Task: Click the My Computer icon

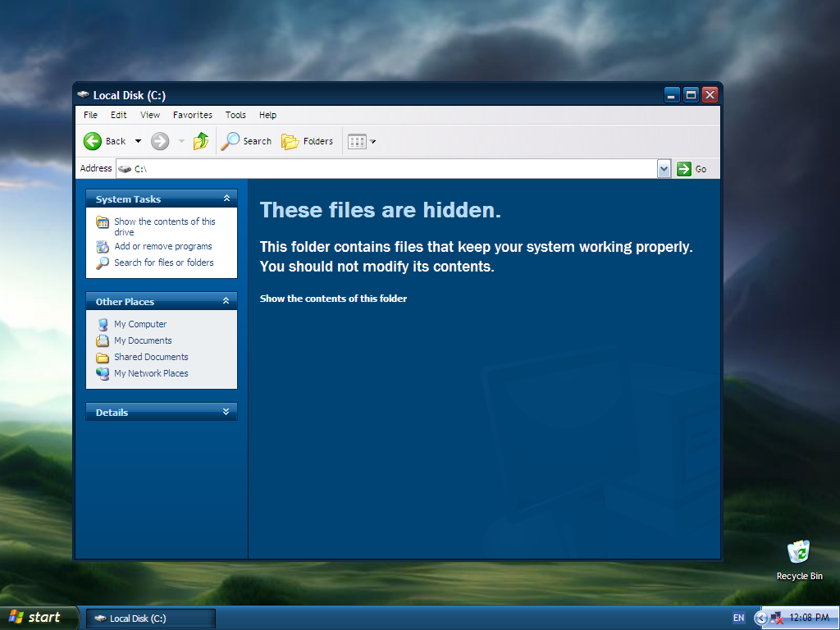Action: pyautogui.click(x=103, y=325)
